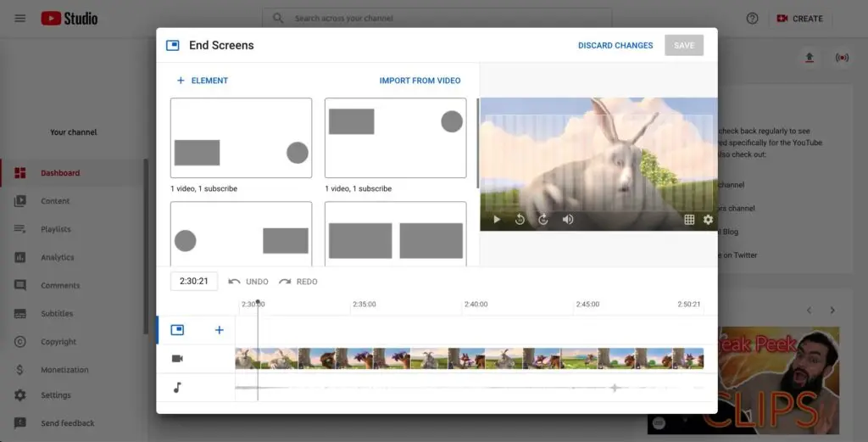Screen dimensions: 868x442
Task: Add a new Element
Action: click(x=202, y=81)
